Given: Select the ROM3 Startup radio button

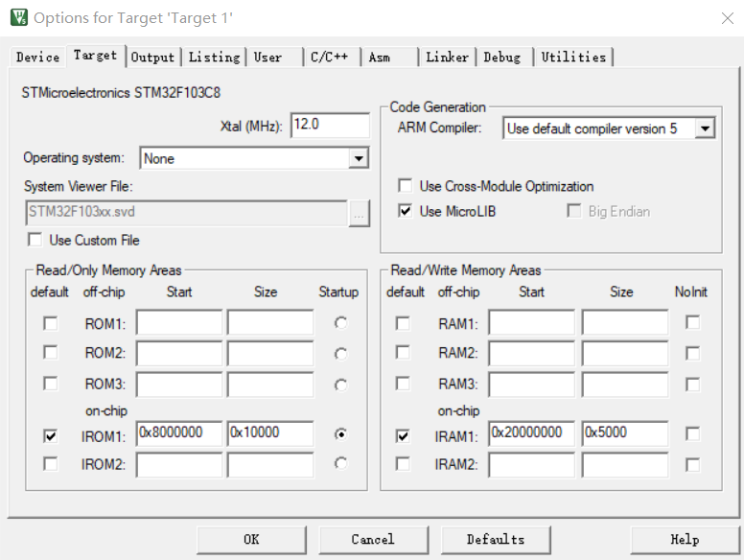Looking at the screenshot, I should pyautogui.click(x=340, y=385).
